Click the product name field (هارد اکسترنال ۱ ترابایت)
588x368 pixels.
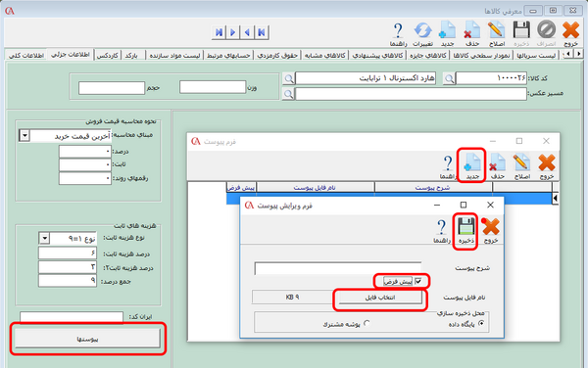click(366, 78)
